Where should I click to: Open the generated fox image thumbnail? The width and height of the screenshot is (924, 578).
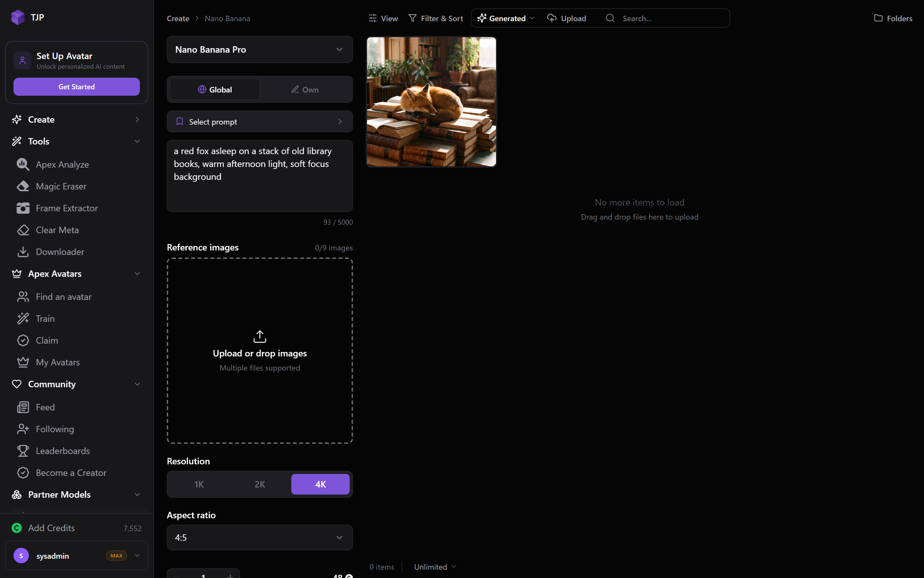[432, 102]
